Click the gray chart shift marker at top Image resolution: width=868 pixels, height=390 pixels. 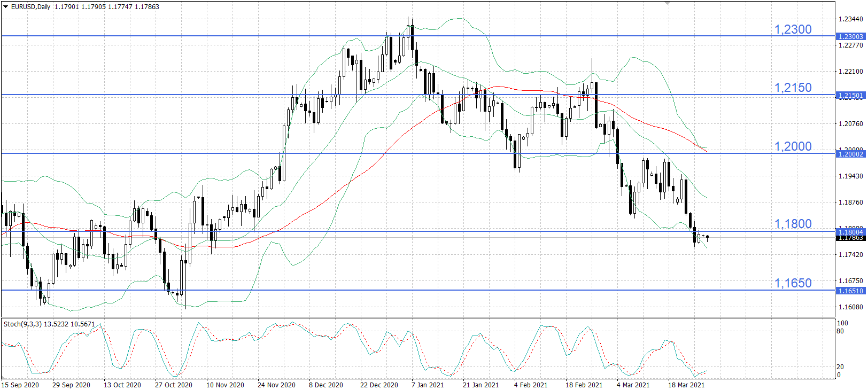(667, 3)
